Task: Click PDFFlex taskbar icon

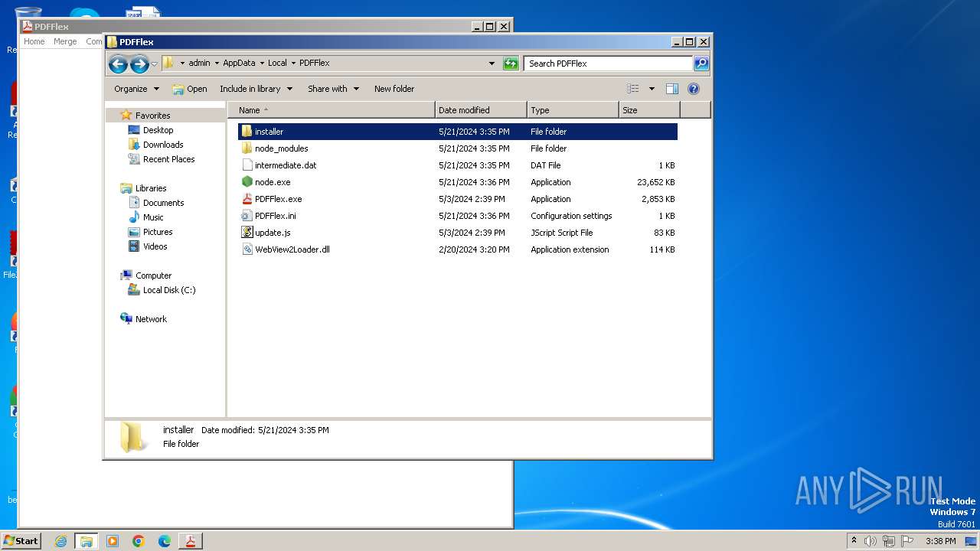Action: point(191,541)
